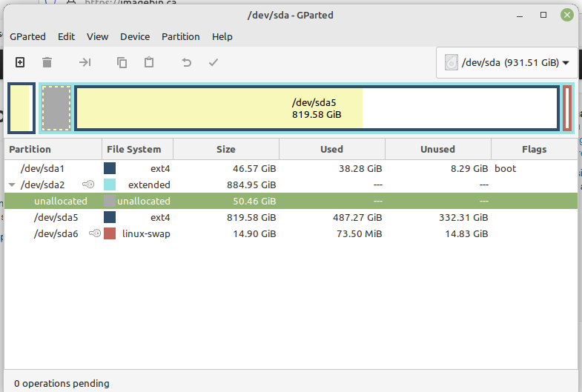Image resolution: width=582 pixels, height=392 pixels.
Task: Sort by the File System column header
Action: pyautogui.click(x=137, y=149)
